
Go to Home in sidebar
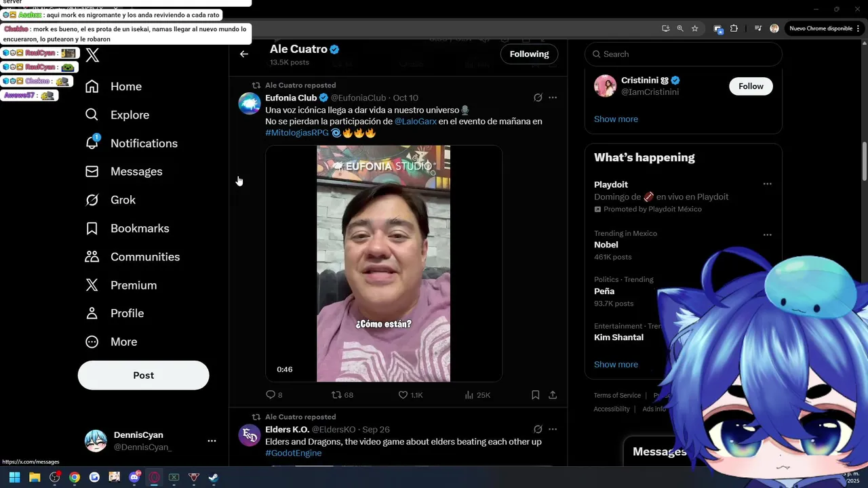click(x=113, y=87)
